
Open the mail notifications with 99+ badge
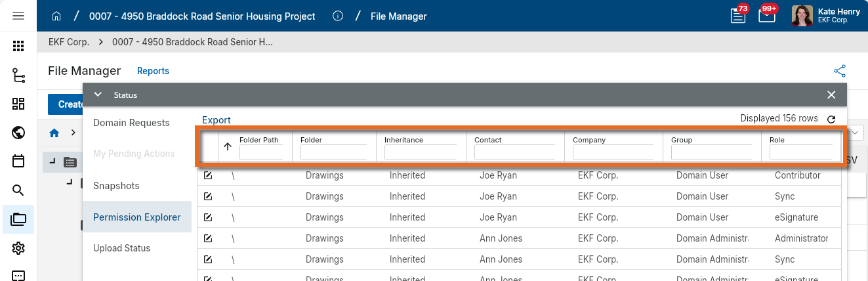766,16
